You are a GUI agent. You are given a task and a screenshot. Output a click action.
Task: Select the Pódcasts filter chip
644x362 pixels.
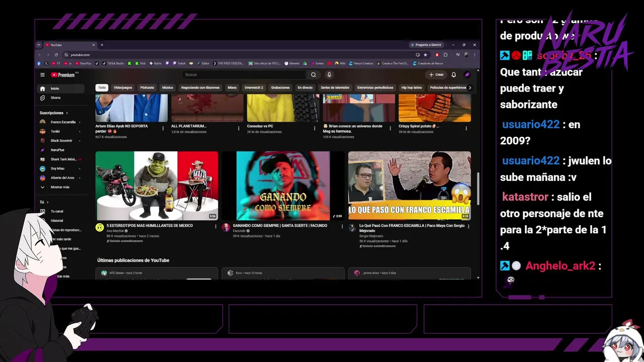(x=147, y=87)
